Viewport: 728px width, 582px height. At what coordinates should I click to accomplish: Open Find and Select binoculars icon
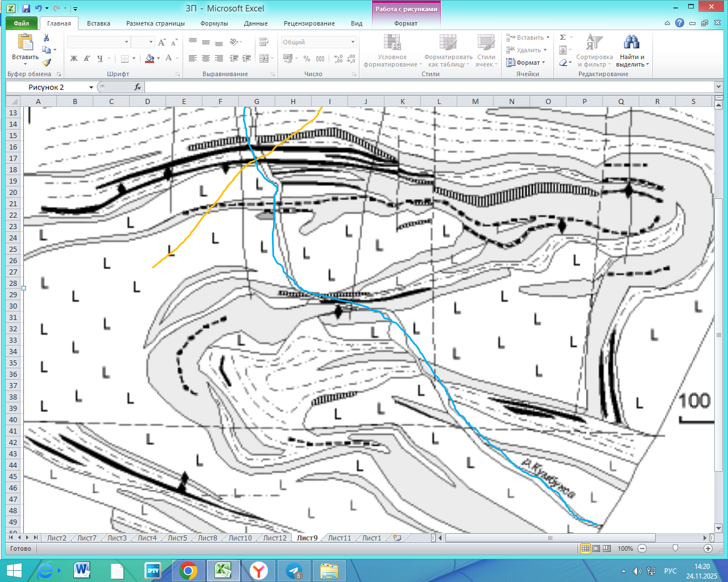pos(631,43)
